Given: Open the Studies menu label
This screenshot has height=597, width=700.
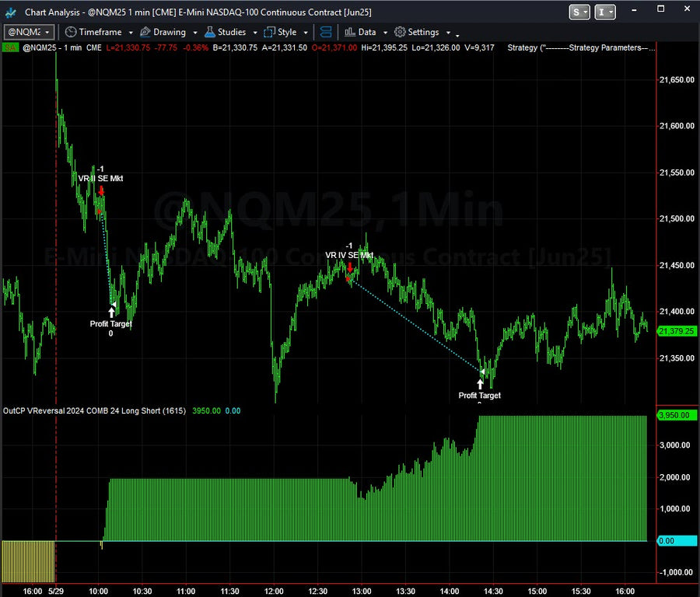Looking at the screenshot, I should 232,32.
